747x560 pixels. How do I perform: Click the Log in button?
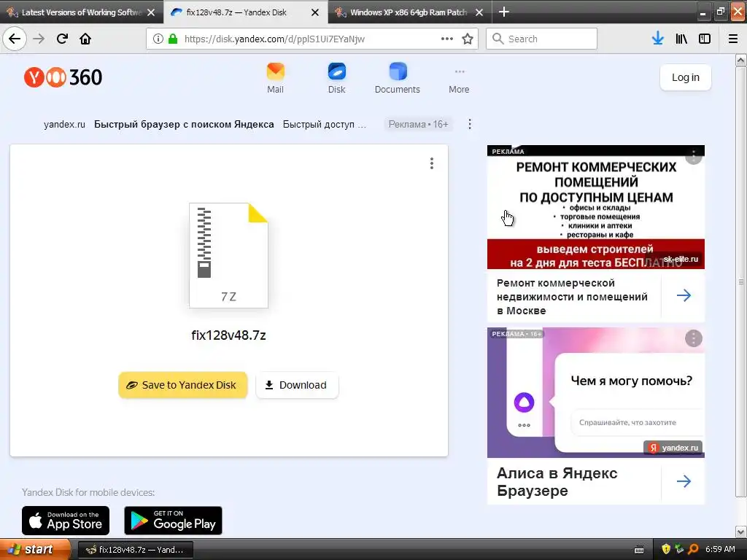tap(686, 77)
